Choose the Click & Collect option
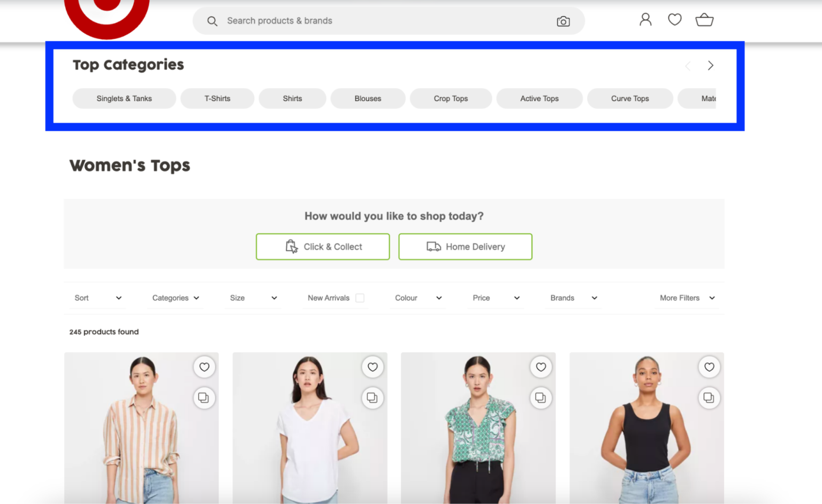822x504 pixels. pos(322,247)
